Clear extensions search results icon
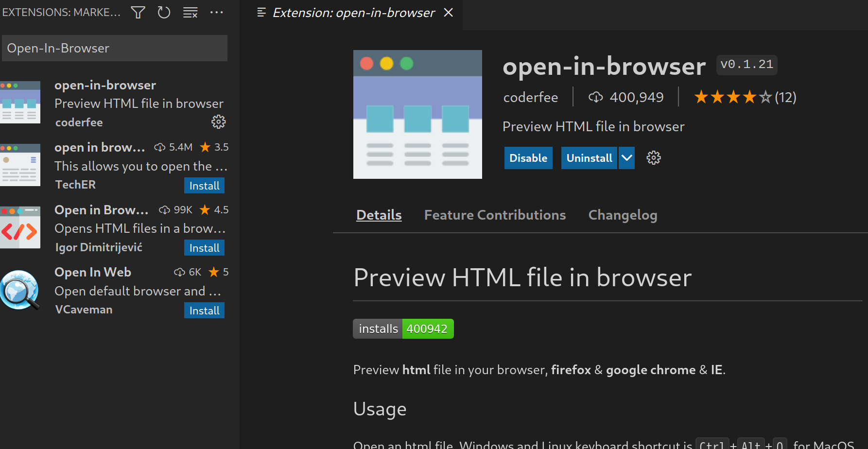 coord(190,13)
